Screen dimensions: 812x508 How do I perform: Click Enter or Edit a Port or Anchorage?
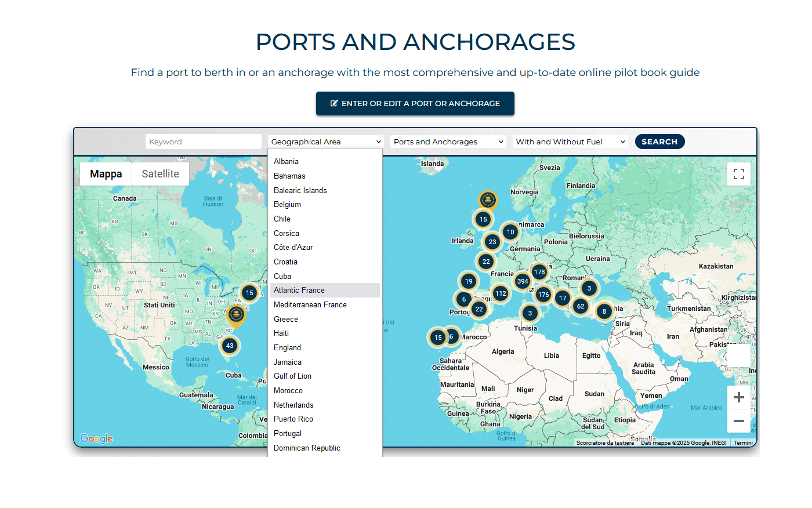415,103
